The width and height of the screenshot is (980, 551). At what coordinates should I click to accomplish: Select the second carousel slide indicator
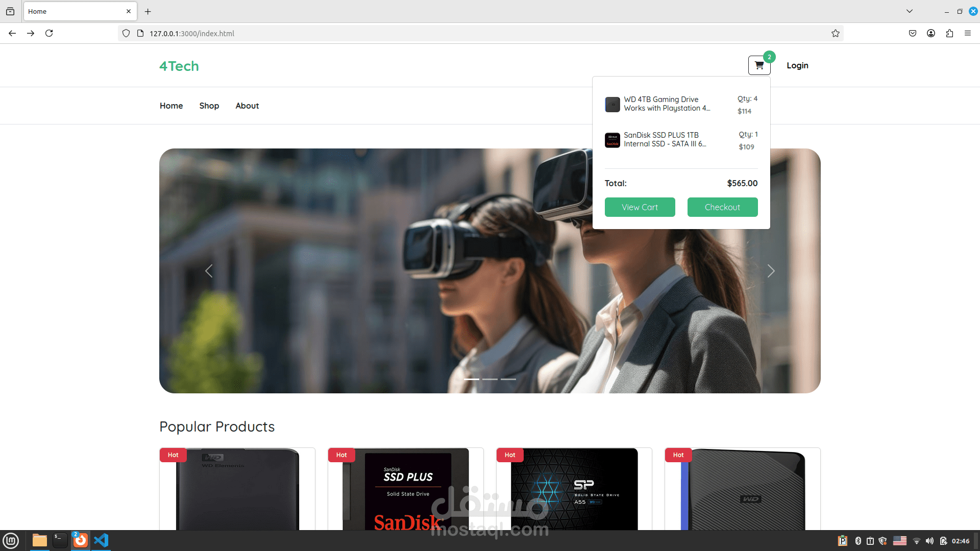coord(490,379)
